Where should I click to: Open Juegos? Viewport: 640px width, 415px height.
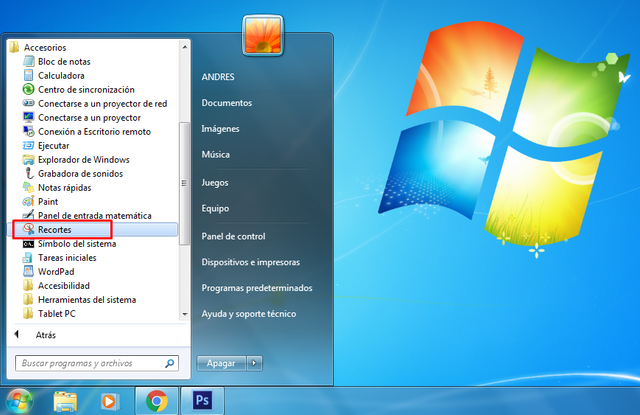point(215,182)
